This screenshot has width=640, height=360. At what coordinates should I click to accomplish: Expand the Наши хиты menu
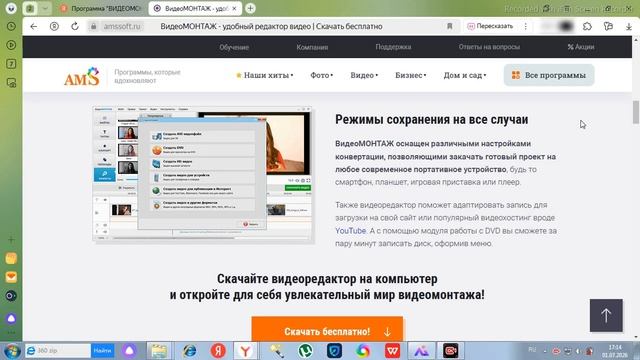click(x=264, y=75)
